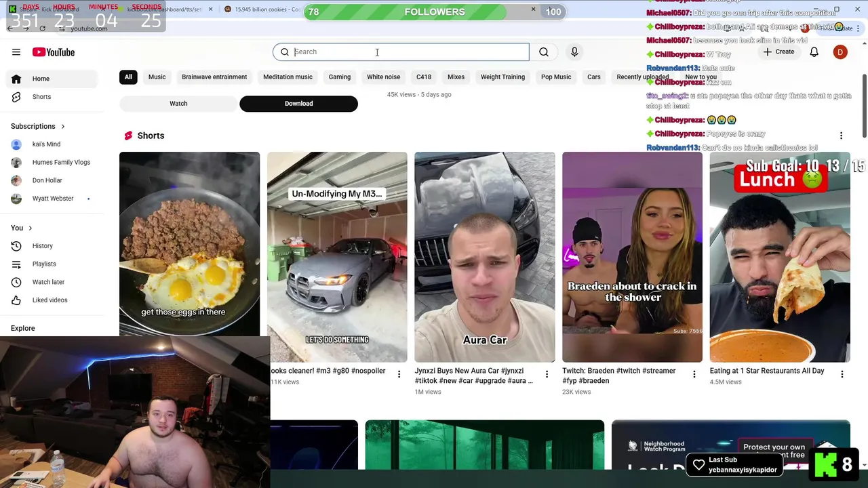Select the Weight Training chip

click(502, 77)
